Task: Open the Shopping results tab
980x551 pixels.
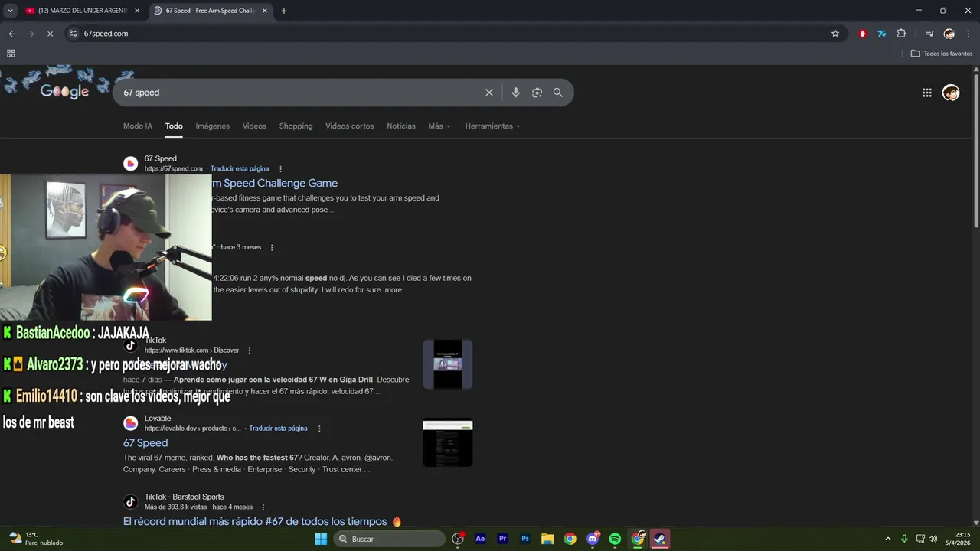Action: click(x=296, y=126)
